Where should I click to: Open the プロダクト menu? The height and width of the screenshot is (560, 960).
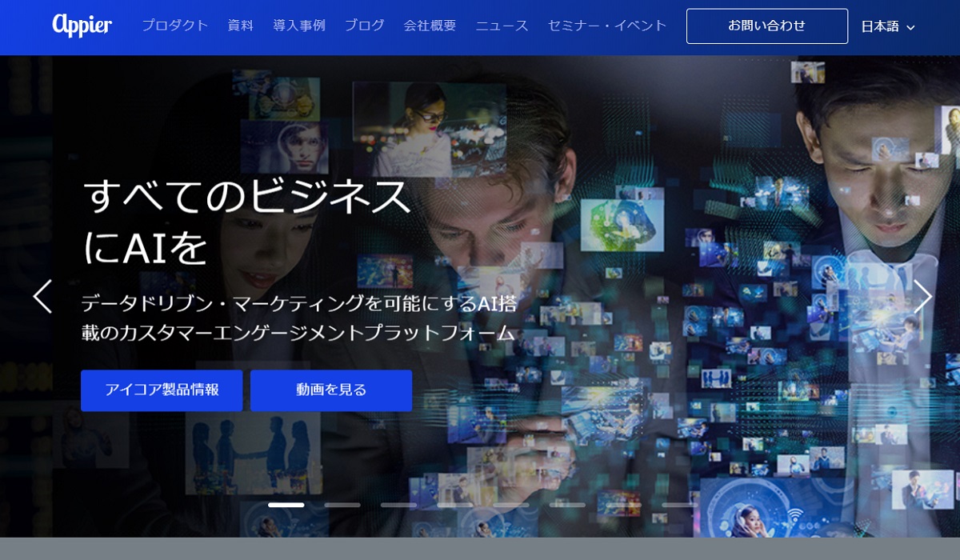tap(175, 26)
